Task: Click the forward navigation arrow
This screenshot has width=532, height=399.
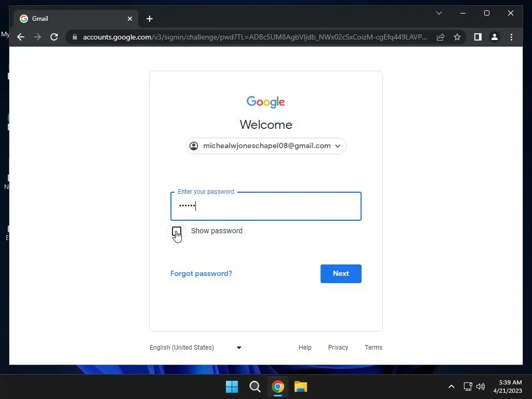Action: [37, 37]
